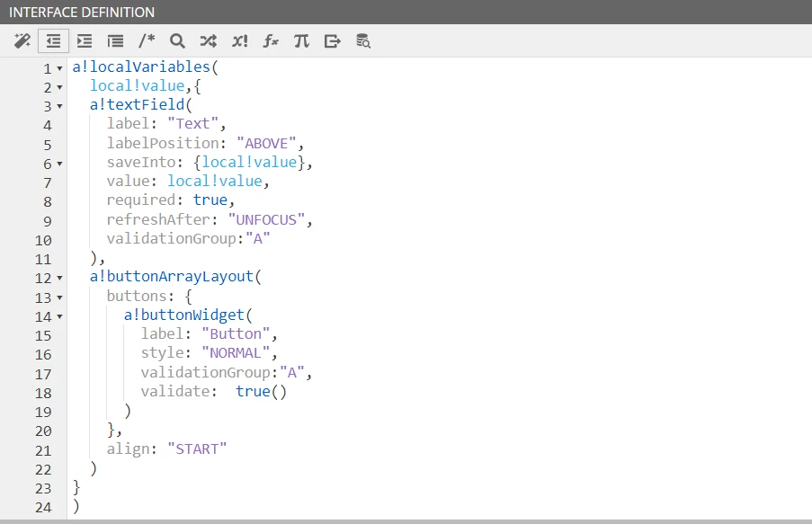Click the database search query icon
The width and height of the screenshot is (812, 524).
click(363, 41)
